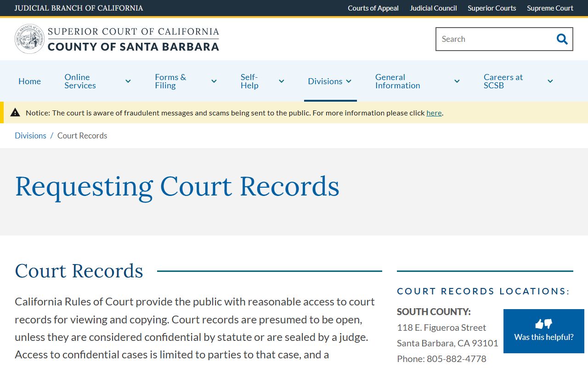588x368 pixels.
Task: Click the Santa Barbara court seal logo
Action: [x=30, y=39]
